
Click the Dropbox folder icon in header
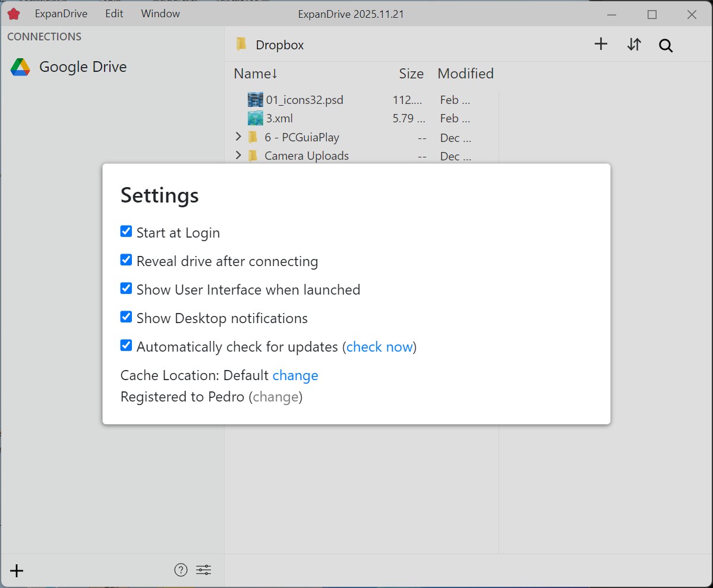coord(241,45)
